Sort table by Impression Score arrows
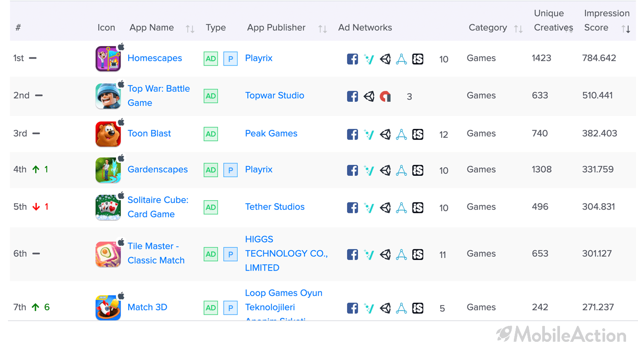The width and height of the screenshot is (638, 364). click(626, 29)
